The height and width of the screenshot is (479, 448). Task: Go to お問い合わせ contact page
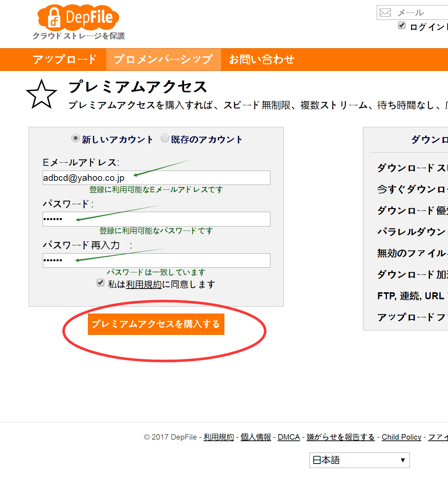coord(262,60)
